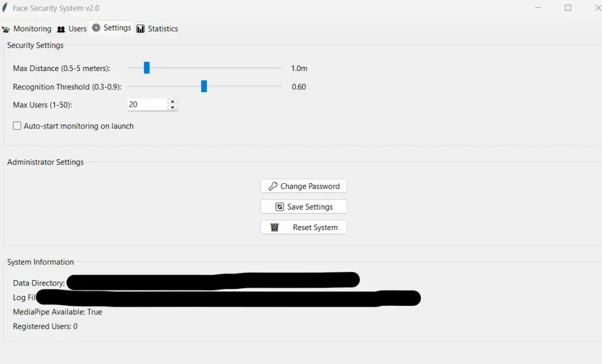The image size is (602, 364).
Task: Click inside the Max Users number field
Action: click(x=147, y=105)
